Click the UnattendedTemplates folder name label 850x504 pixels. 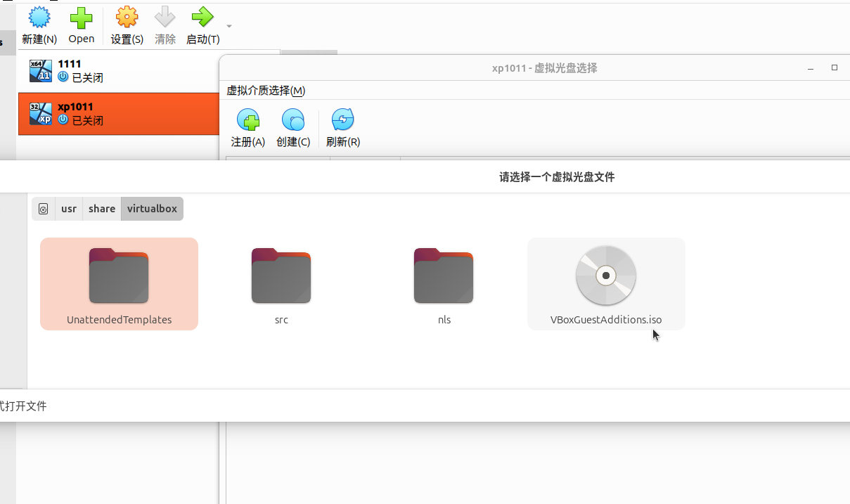click(120, 319)
